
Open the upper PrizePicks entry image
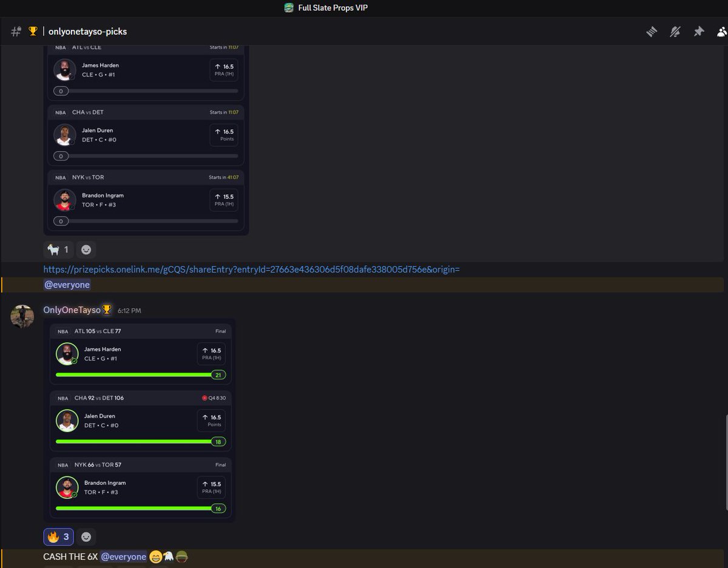click(146, 140)
